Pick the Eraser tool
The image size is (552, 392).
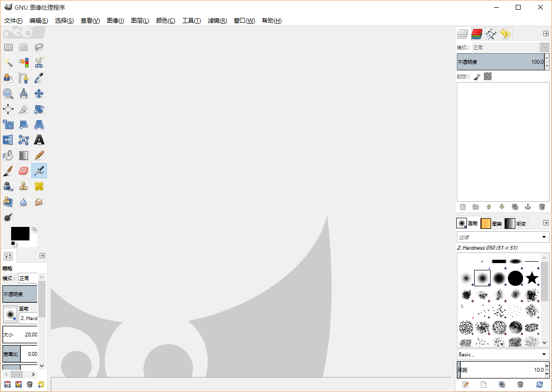[24, 171]
